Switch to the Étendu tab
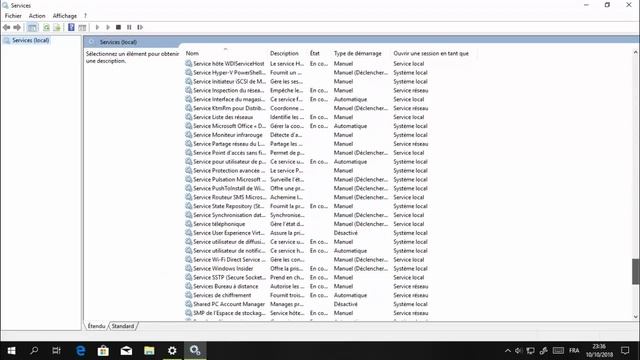 click(x=96, y=326)
